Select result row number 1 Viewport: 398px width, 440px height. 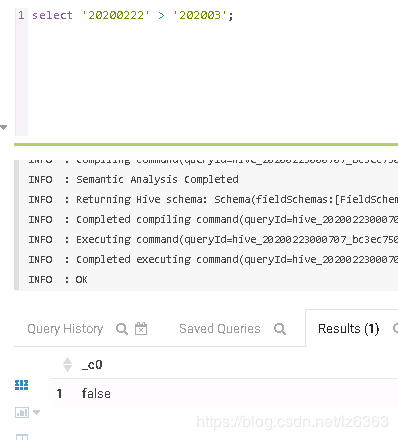pos(59,394)
